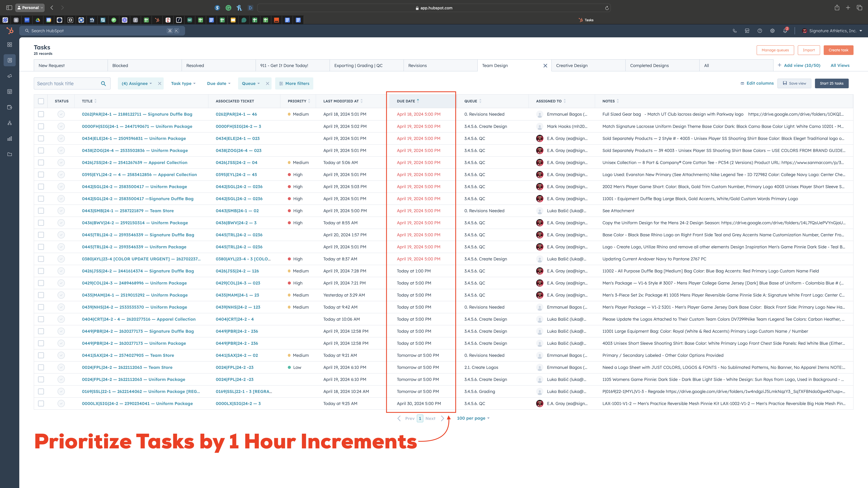Open the notifications bell icon

point(785,31)
